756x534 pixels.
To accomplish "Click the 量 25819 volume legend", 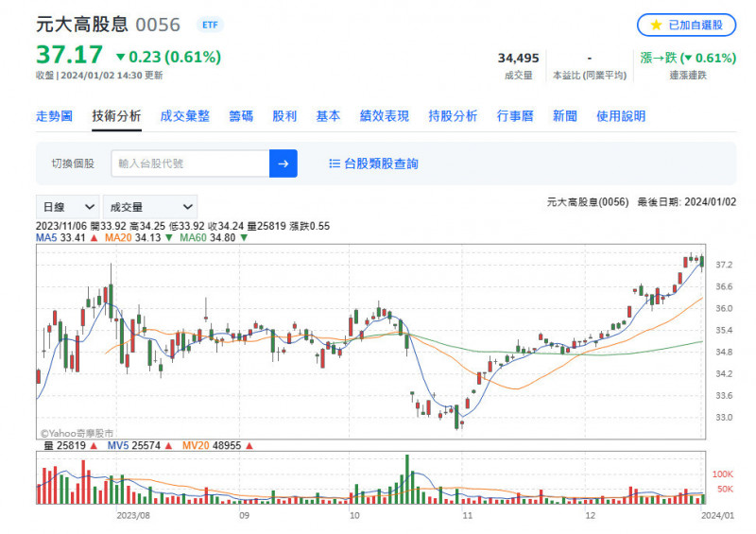I will (70, 445).
